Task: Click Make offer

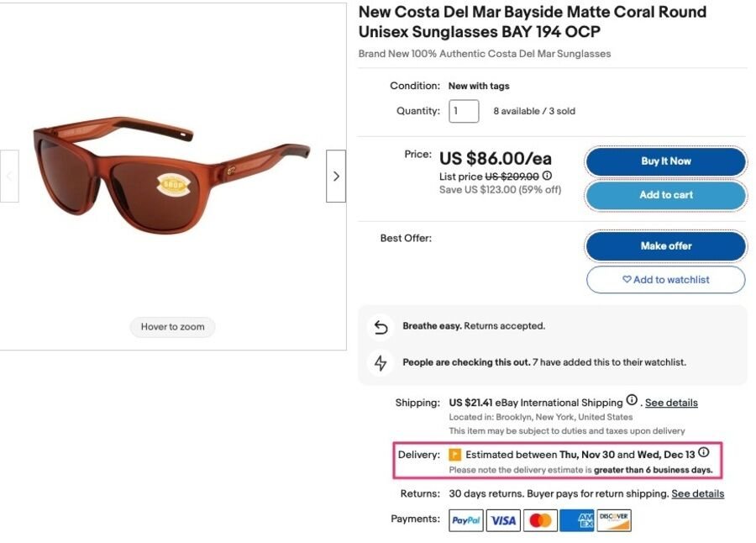Action: coord(665,245)
